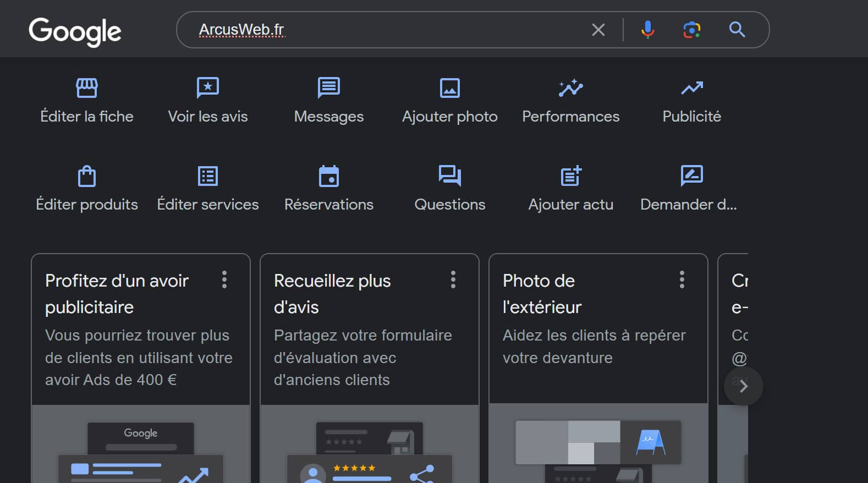868x483 pixels.
Task: Click the Performances text label
Action: [571, 117]
